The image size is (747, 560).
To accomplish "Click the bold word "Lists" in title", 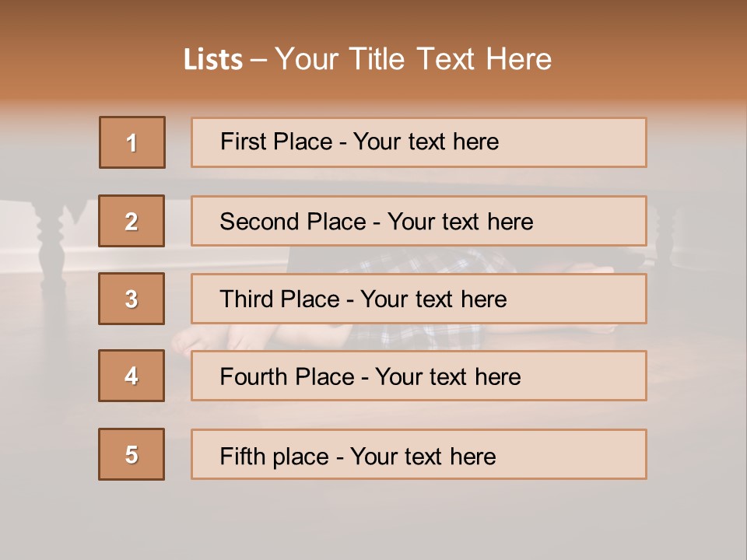I will pos(213,59).
